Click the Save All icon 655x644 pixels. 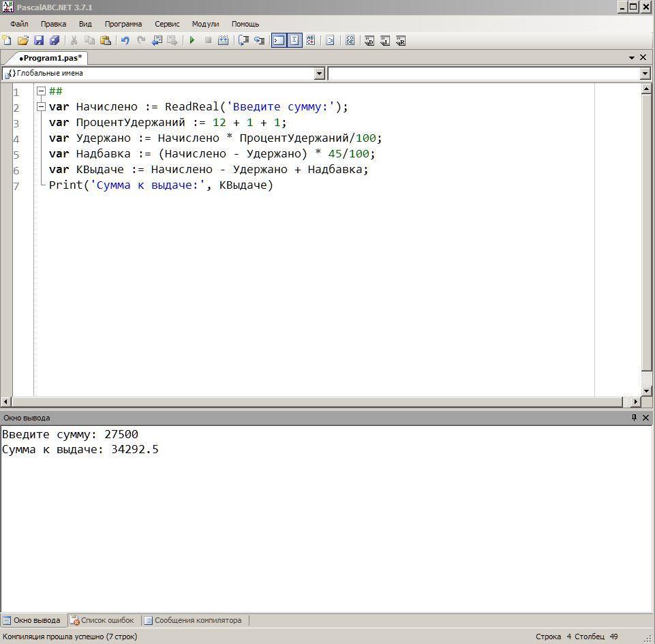55,41
